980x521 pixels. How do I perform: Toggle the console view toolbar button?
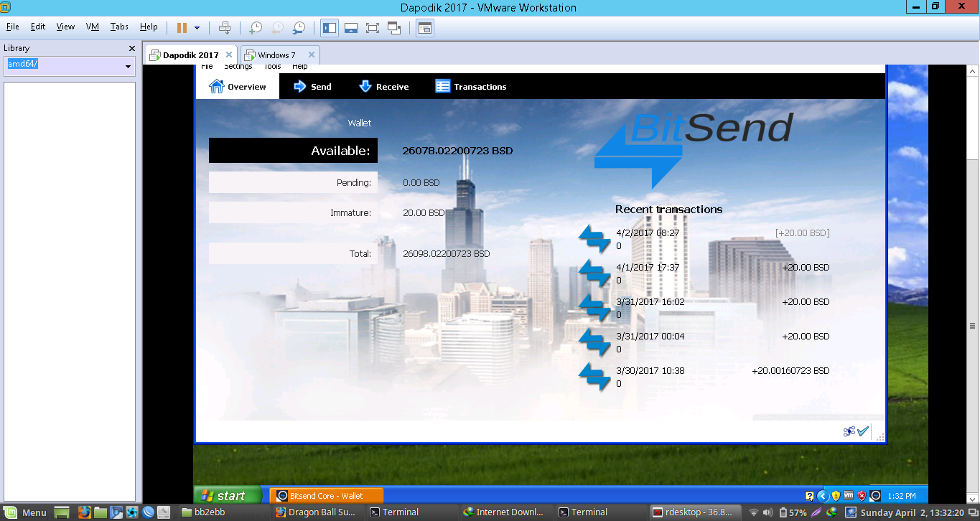click(425, 28)
